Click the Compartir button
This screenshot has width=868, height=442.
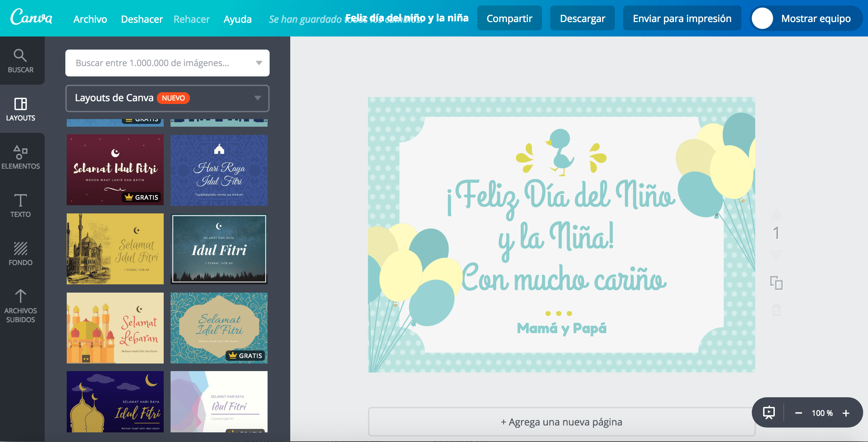[x=509, y=18]
